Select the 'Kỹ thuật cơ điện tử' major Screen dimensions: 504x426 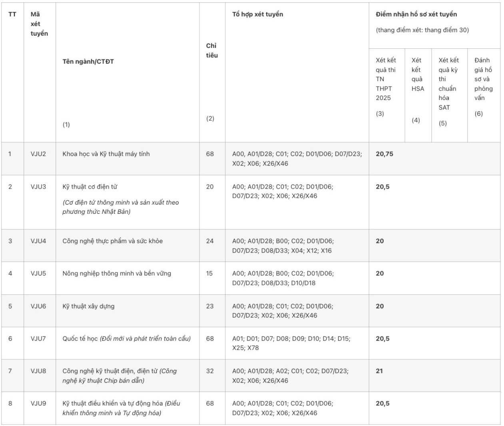point(90,187)
